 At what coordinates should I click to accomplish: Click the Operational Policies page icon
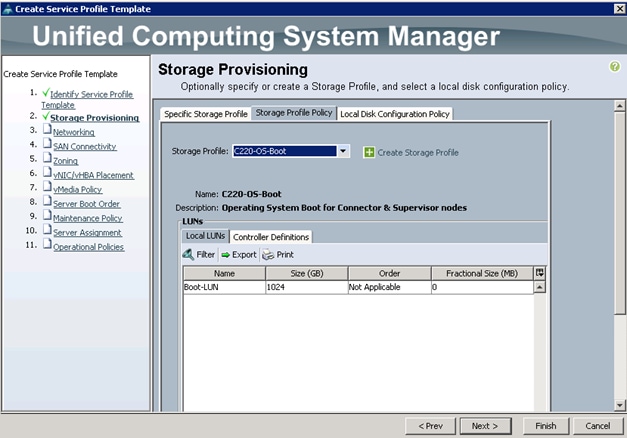coord(47,244)
